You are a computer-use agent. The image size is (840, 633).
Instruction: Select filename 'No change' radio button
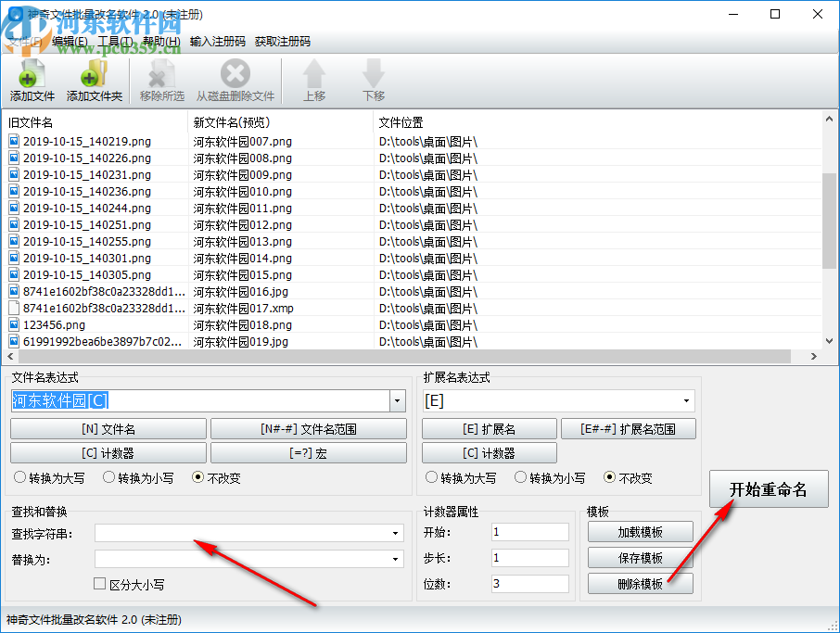point(197,476)
